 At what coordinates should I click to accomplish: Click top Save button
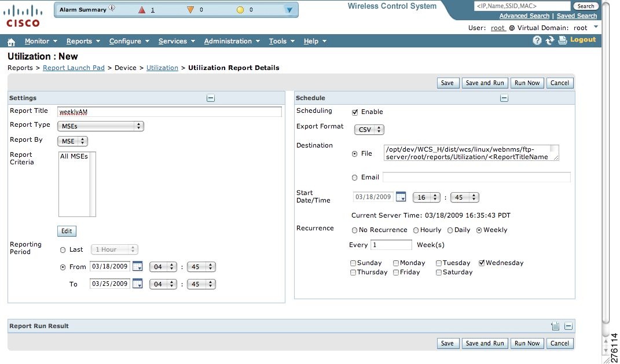tap(447, 83)
